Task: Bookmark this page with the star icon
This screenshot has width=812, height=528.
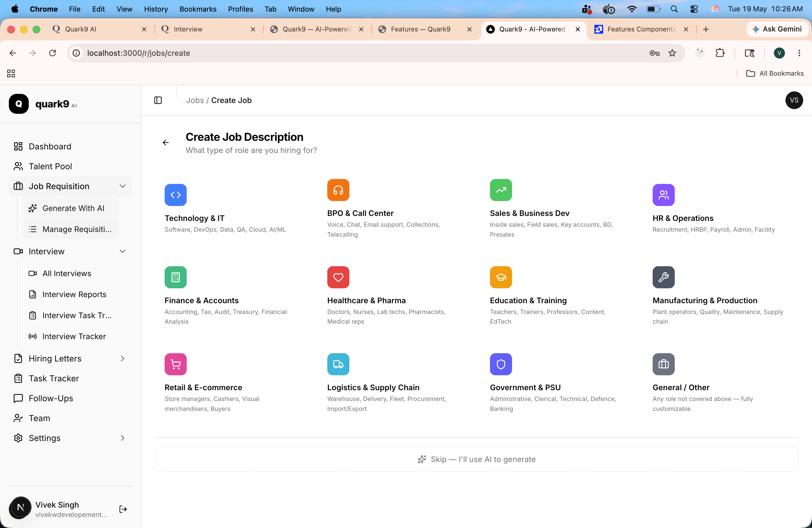Action: tap(672, 53)
